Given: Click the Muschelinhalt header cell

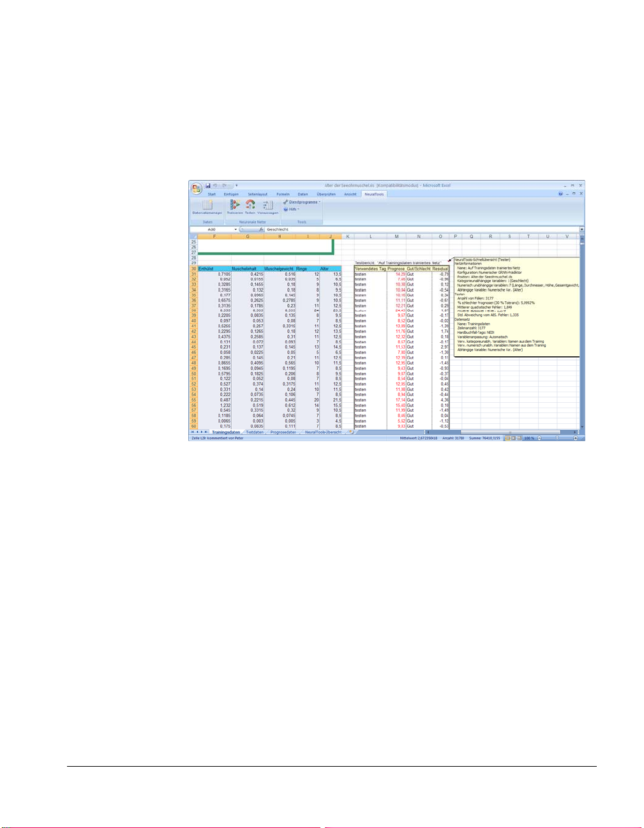Looking at the screenshot, I should pyautogui.click(x=247, y=269).
